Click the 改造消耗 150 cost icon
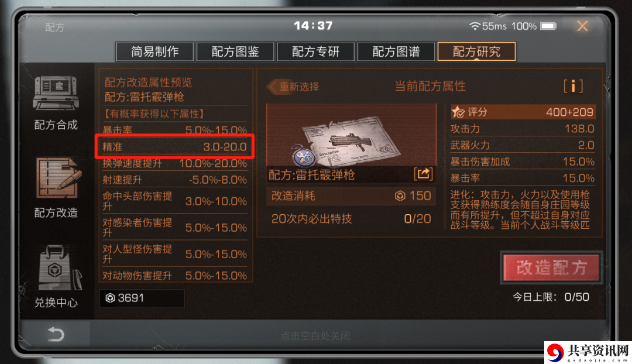The width and height of the screenshot is (632, 364). click(x=400, y=196)
